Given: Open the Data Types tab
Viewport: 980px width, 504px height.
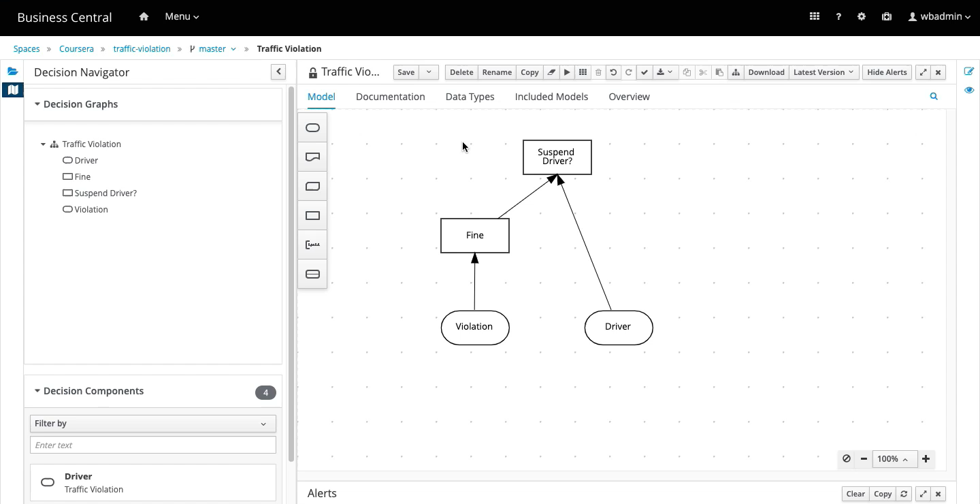Looking at the screenshot, I should tap(470, 97).
